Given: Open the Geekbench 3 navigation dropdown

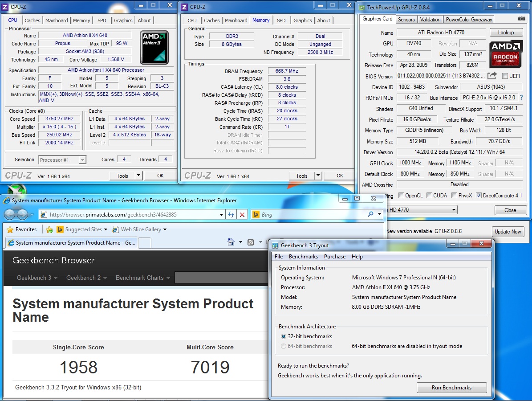Looking at the screenshot, I should pyautogui.click(x=37, y=278).
